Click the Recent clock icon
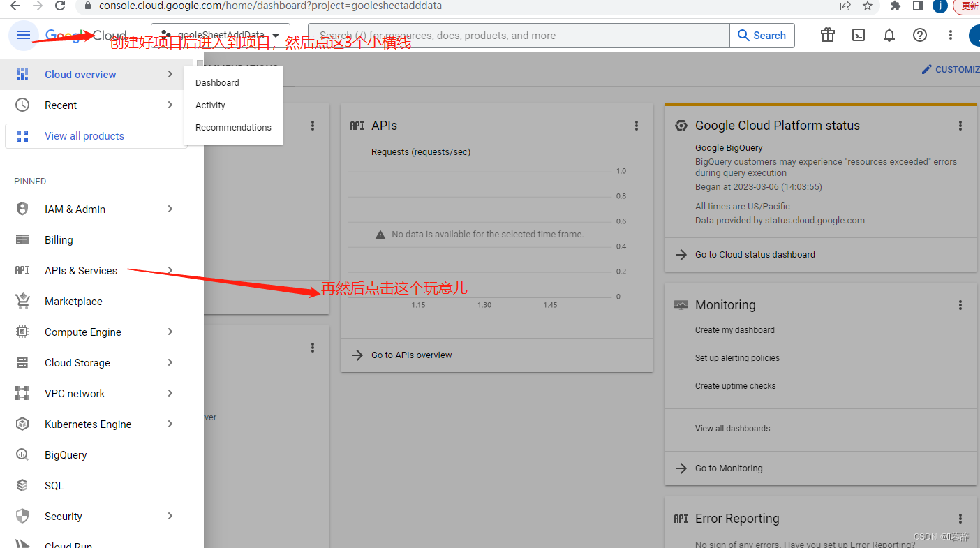 (22, 105)
